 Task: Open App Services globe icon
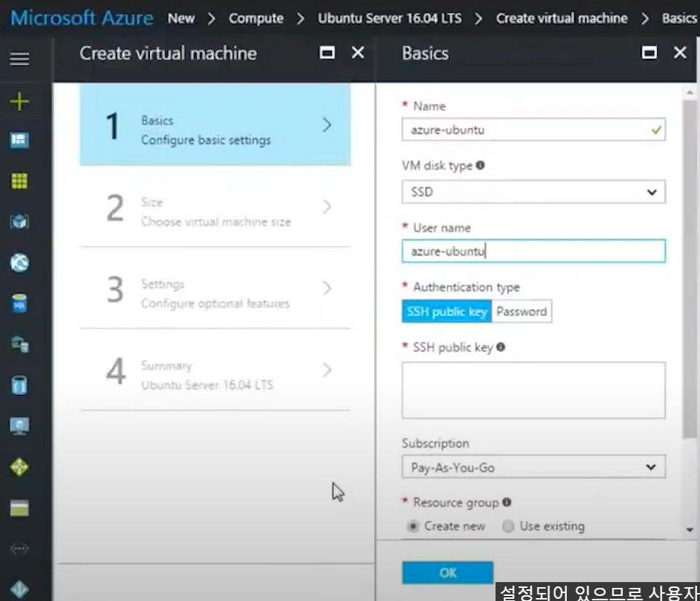coord(20,263)
